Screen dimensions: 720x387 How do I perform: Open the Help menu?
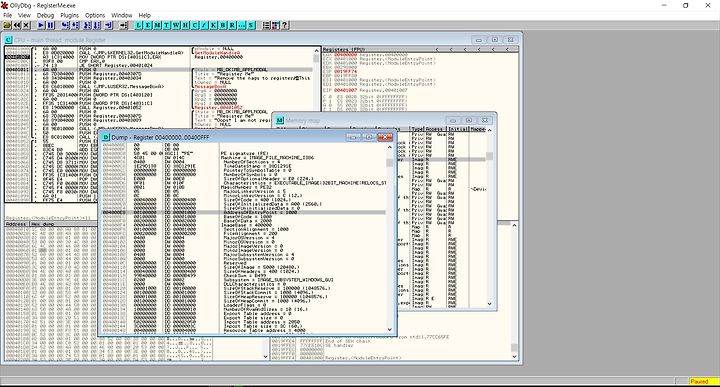click(x=145, y=15)
